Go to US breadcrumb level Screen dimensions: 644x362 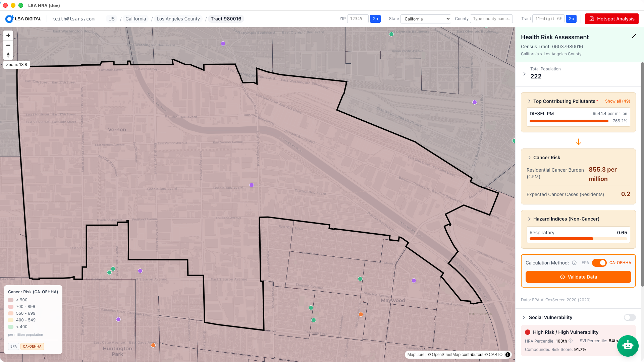coord(111,19)
